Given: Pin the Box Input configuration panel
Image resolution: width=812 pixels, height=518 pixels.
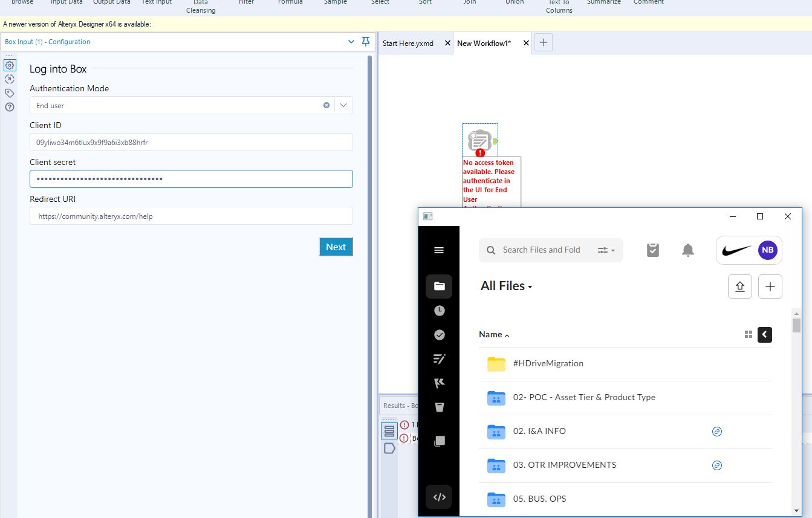Looking at the screenshot, I should pos(365,41).
